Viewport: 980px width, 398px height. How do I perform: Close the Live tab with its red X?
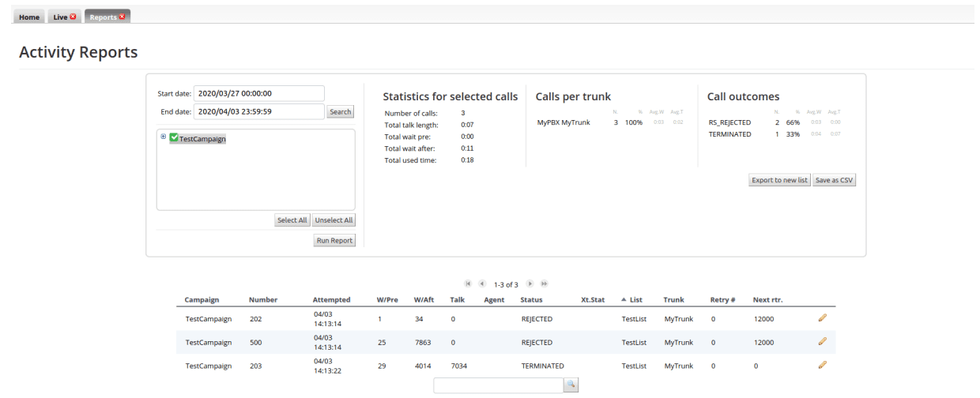coord(73,17)
